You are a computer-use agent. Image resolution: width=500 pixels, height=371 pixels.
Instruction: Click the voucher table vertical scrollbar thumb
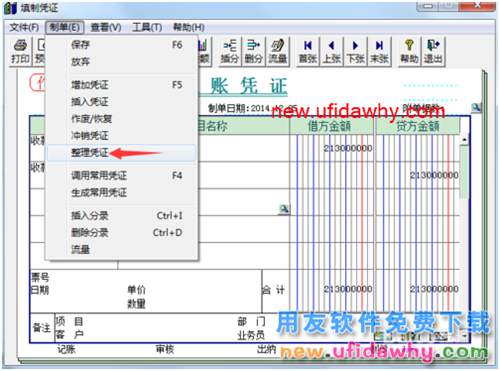(464, 172)
